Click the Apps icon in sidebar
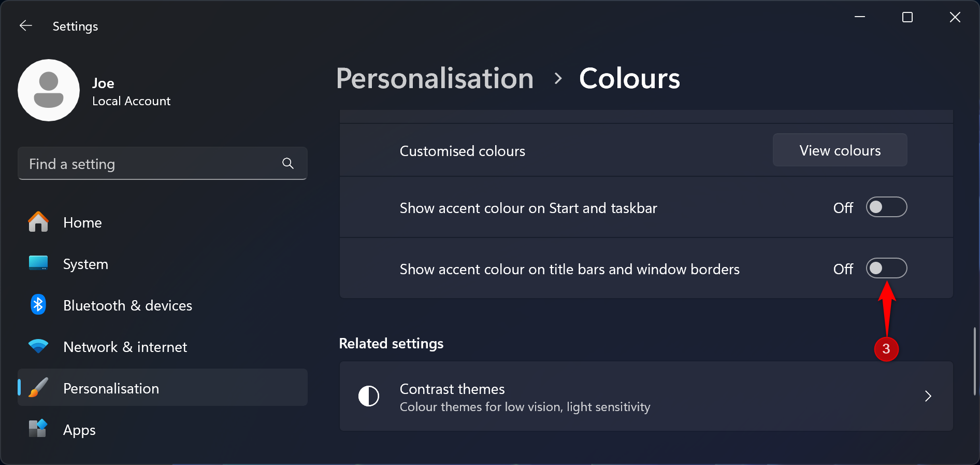The image size is (980, 465). pyautogui.click(x=38, y=429)
